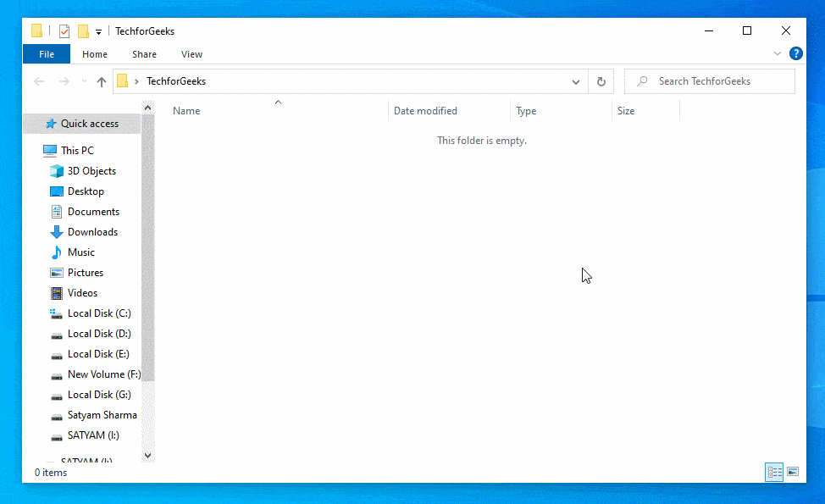Click navigation pane scroll down arrow

pos(148,456)
